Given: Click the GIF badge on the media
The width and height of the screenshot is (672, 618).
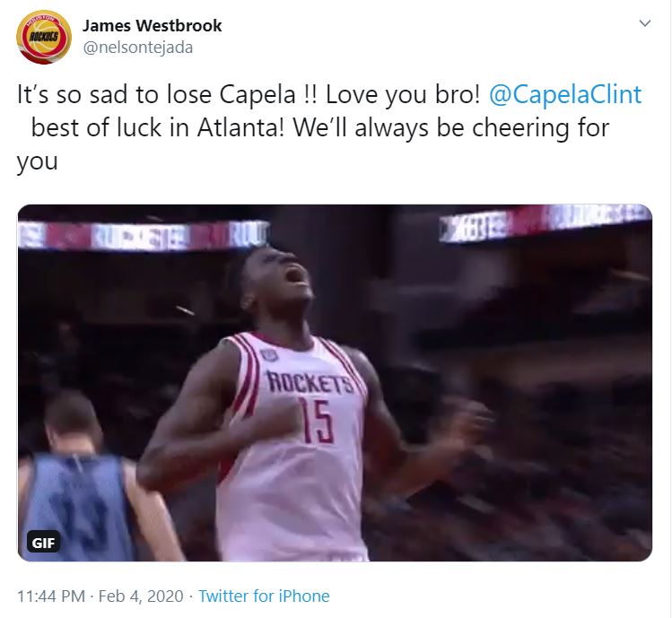Looking at the screenshot, I should pyautogui.click(x=43, y=543).
